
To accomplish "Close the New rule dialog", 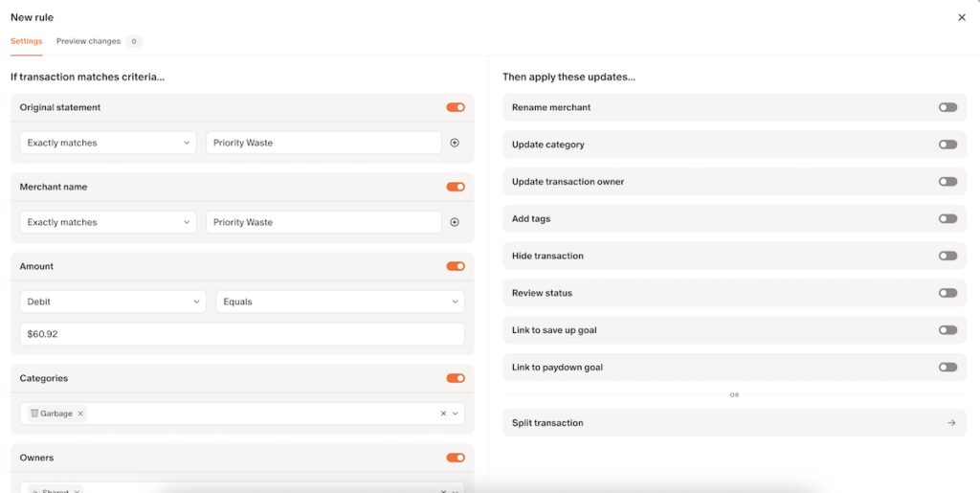I will pyautogui.click(x=961, y=17).
